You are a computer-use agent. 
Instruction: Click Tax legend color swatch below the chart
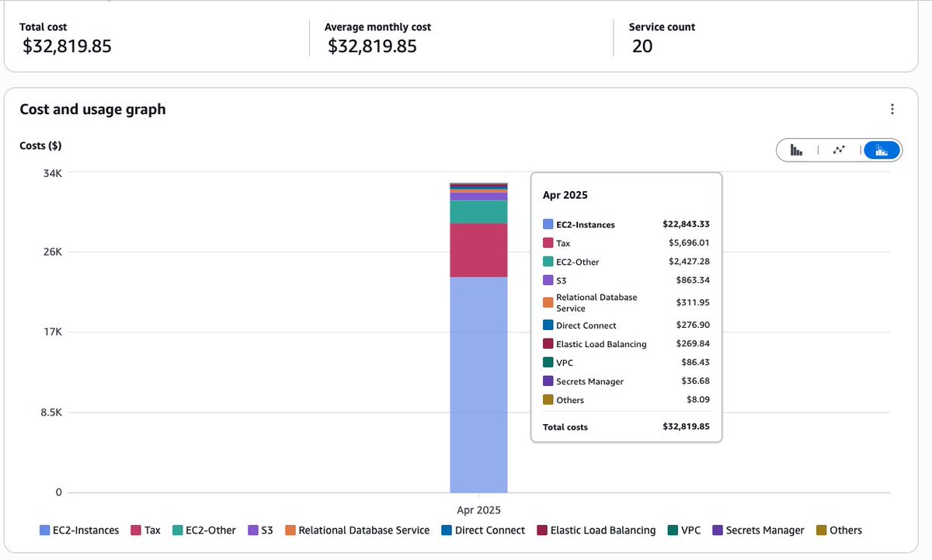136,530
